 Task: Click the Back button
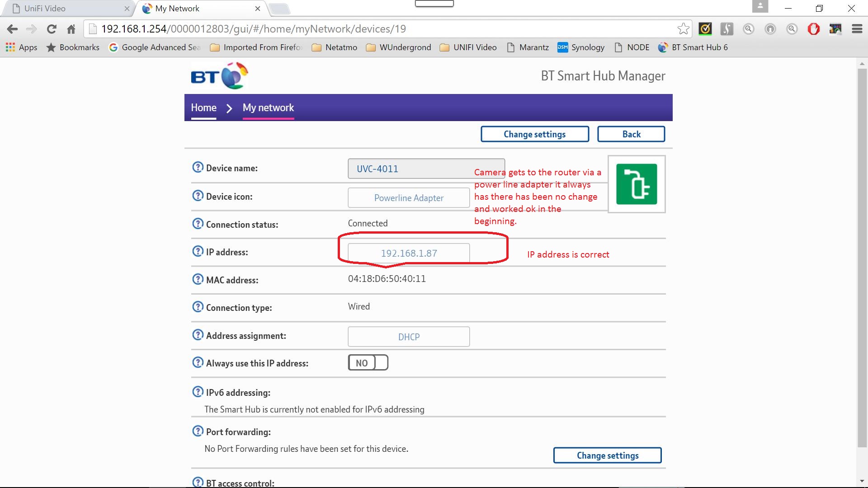[x=631, y=134]
